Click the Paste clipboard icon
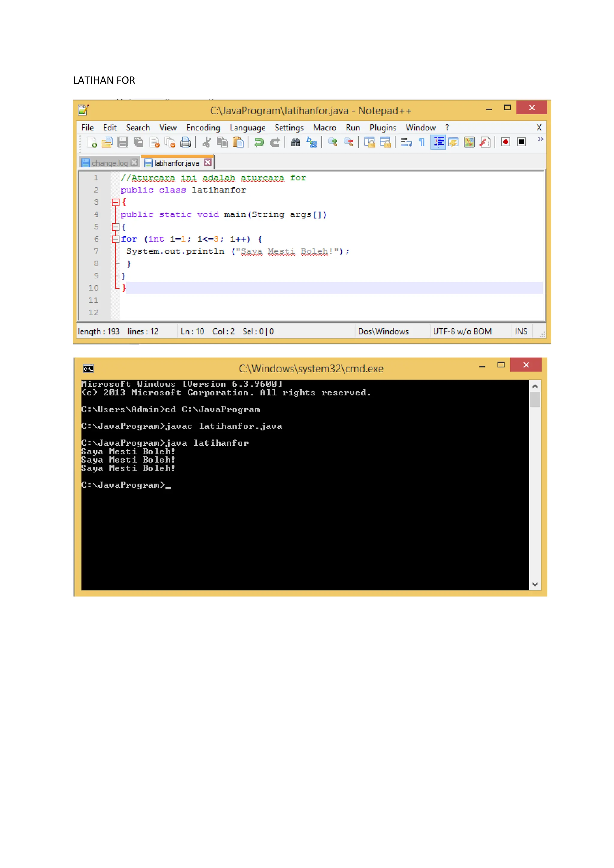This screenshot has height=868, width=614. pyautogui.click(x=238, y=142)
